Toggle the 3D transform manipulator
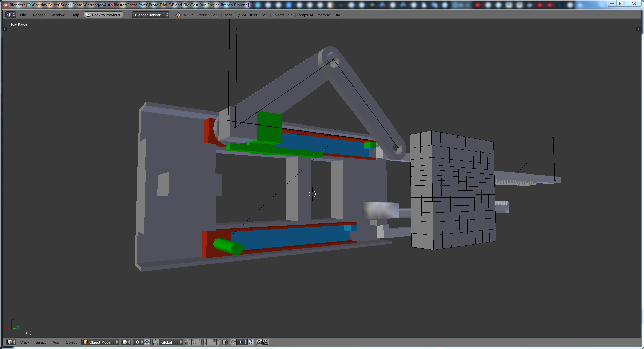644x349 pixels. click(156, 342)
